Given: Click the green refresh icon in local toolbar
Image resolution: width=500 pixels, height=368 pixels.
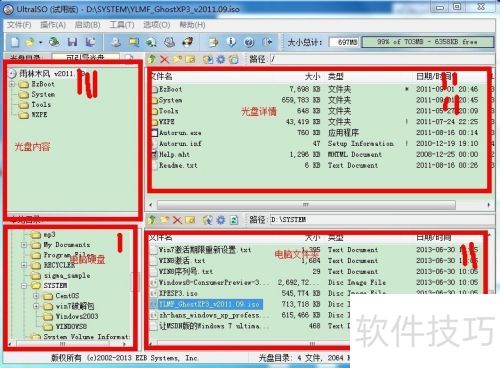Looking at the screenshot, I should click(x=234, y=220).
